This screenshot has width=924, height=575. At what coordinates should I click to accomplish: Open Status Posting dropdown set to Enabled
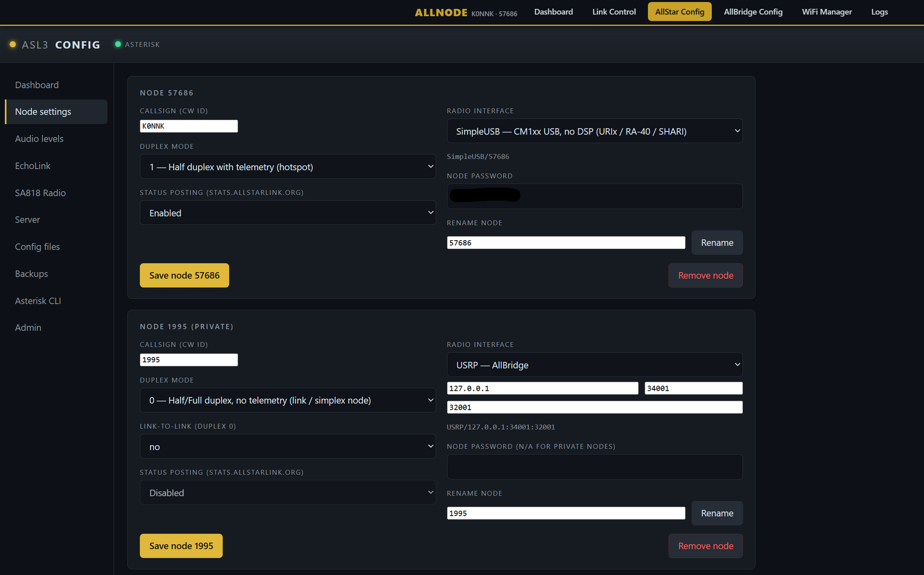click(288, 213)
